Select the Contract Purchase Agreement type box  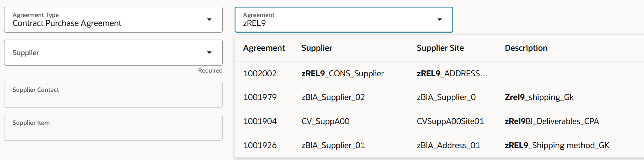[113, 20]
